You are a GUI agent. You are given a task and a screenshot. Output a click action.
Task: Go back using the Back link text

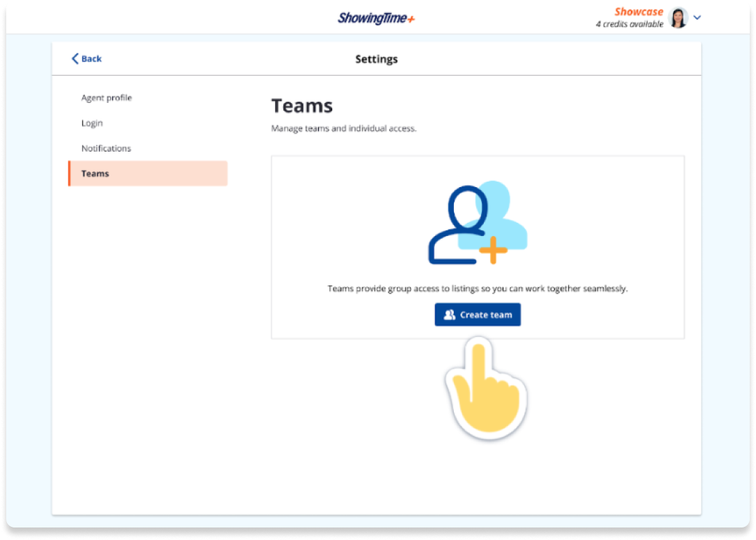91,59
